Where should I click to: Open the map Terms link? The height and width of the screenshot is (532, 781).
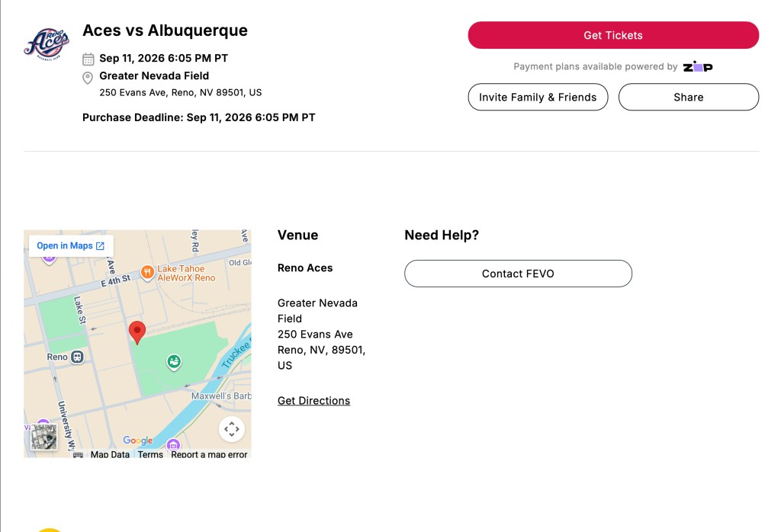tap(150, 454)
